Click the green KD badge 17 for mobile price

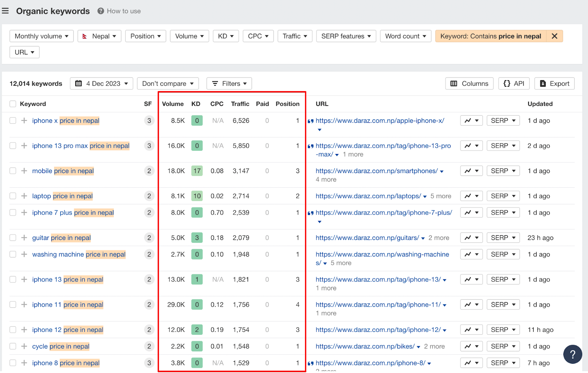pos(197,171)
